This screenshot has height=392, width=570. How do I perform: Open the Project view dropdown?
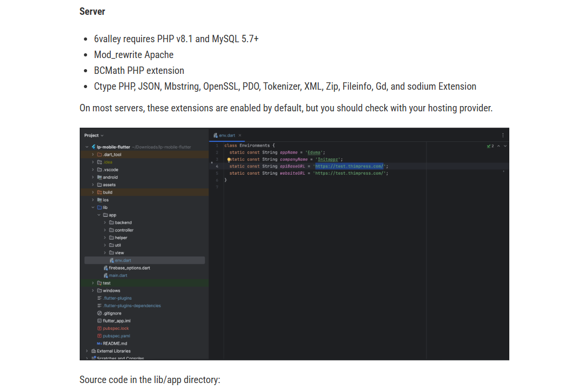[x=94, y=136]
